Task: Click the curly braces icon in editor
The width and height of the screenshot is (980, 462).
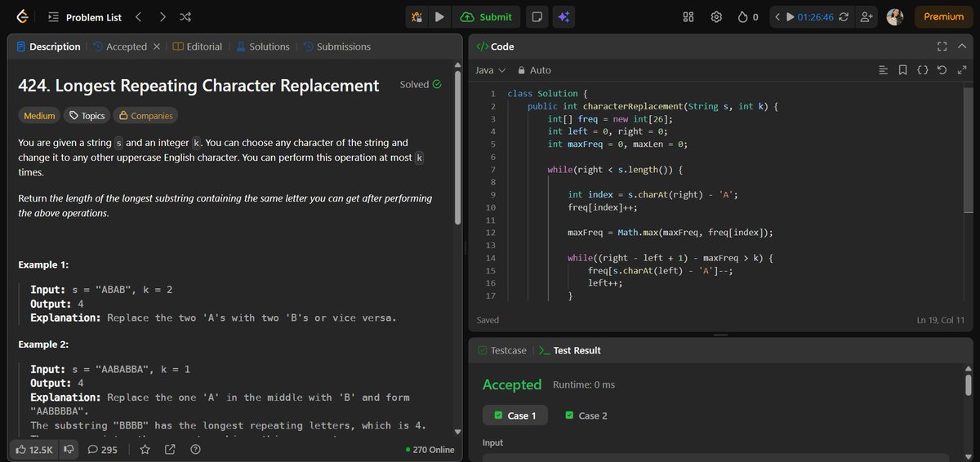Action: (x=922, y=70)
